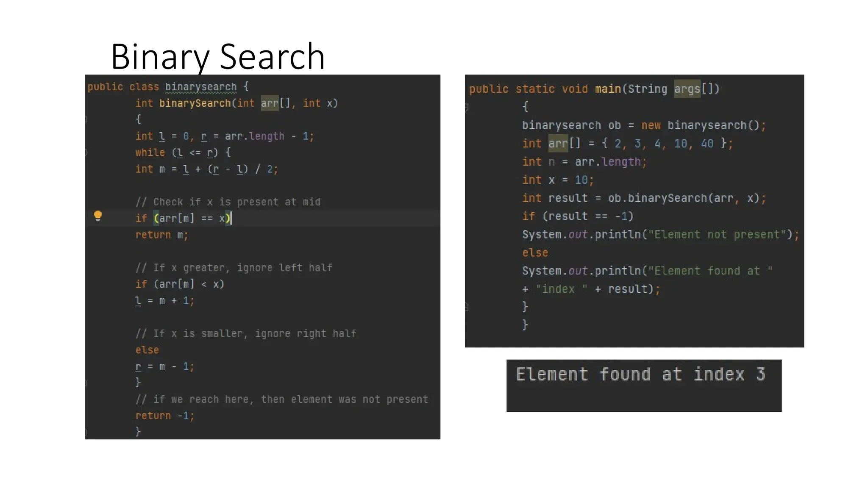Click highlighted arr parameter in method signature
The width and height of the screenshot is (868, 488).
point(270,103)
